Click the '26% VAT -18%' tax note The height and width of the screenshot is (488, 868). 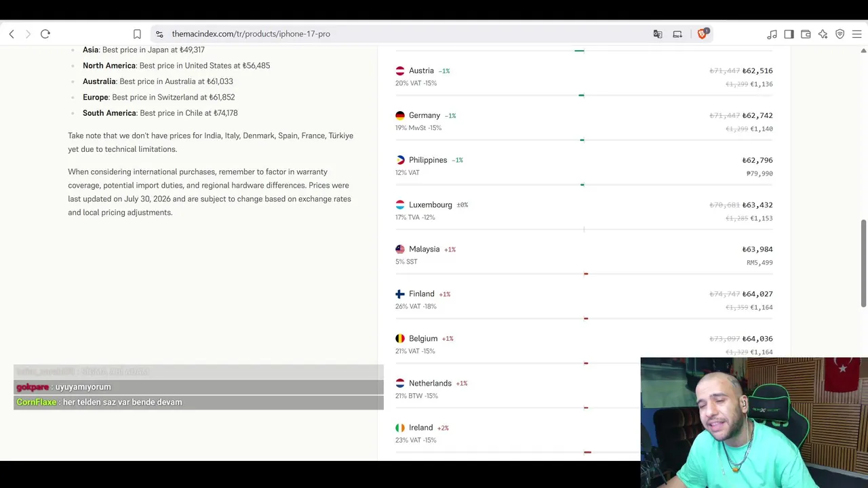[x=416, y=306]
